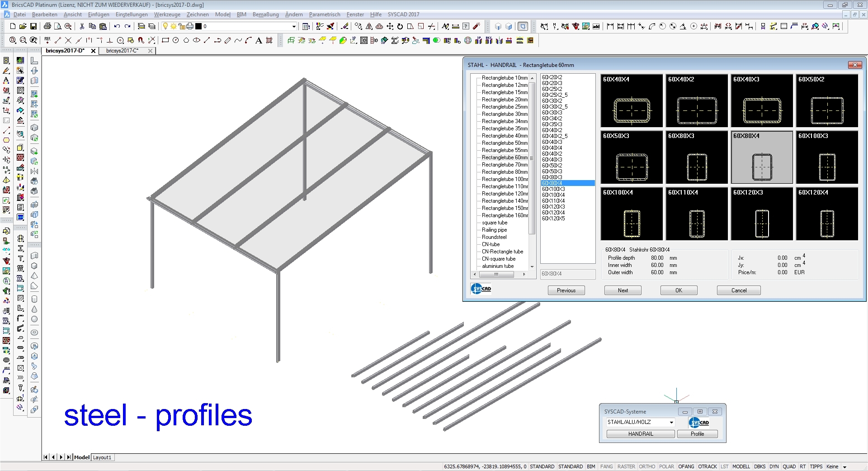Click the profile name field showing 60X80X4
The image size is (868, 471).
pos(568,274)
